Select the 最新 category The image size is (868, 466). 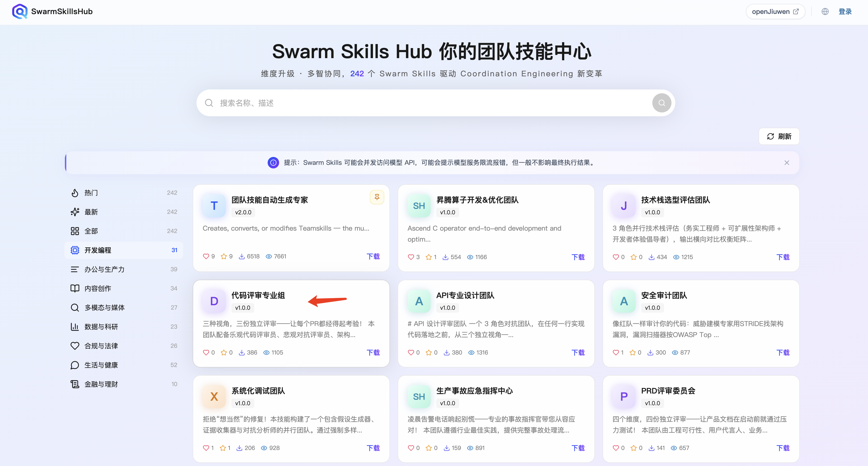click(124, 212)
